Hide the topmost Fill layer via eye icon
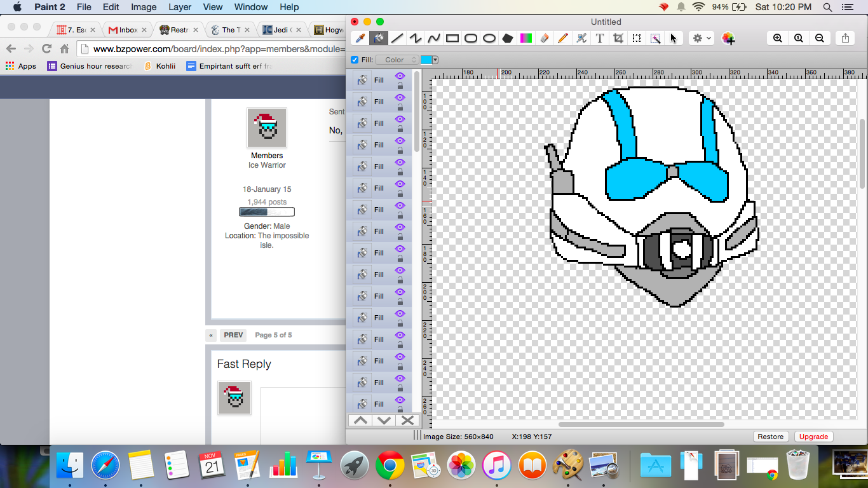868x488 pixels. (x=400, y=76)
